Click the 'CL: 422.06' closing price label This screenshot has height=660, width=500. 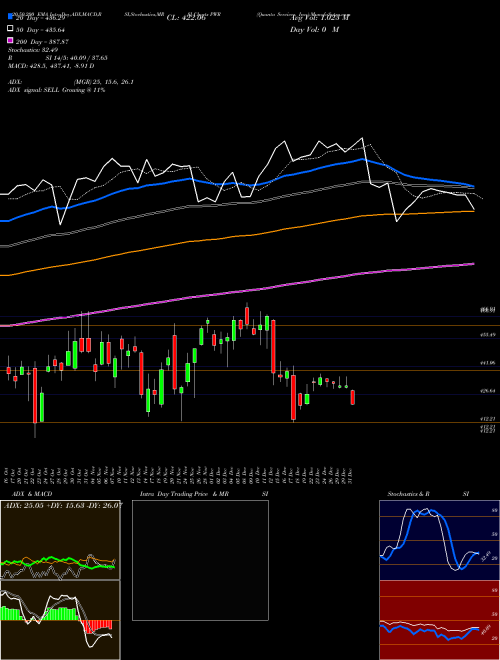(186, 18)
